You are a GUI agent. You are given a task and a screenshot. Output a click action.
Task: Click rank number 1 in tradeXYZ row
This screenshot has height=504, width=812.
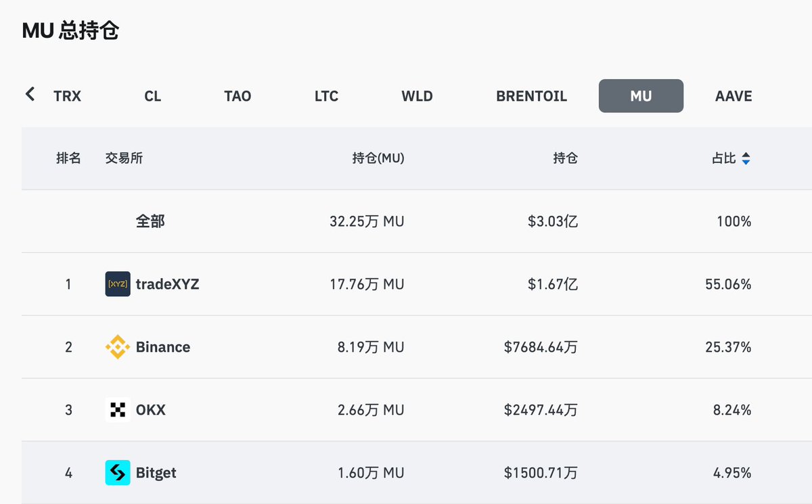tap(68, 284)
